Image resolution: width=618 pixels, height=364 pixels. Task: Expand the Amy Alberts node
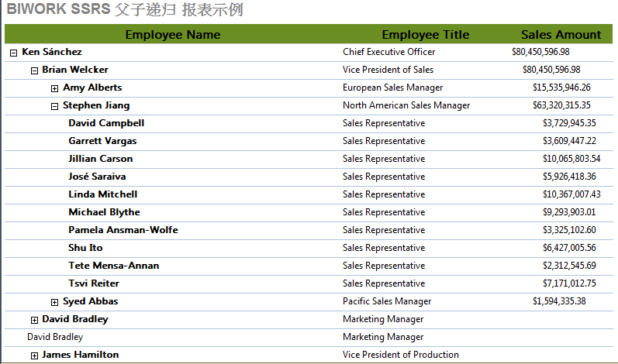pyautogui.click(x=54, y=88)
